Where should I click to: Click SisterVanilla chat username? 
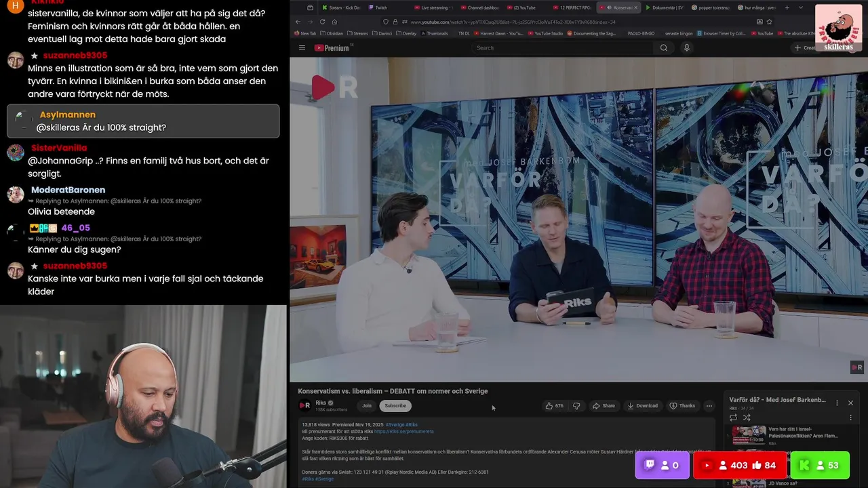click(59, 148)
